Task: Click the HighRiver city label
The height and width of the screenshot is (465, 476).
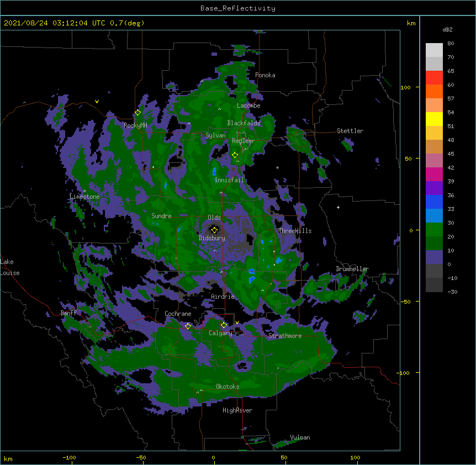Action: (237, 410)
